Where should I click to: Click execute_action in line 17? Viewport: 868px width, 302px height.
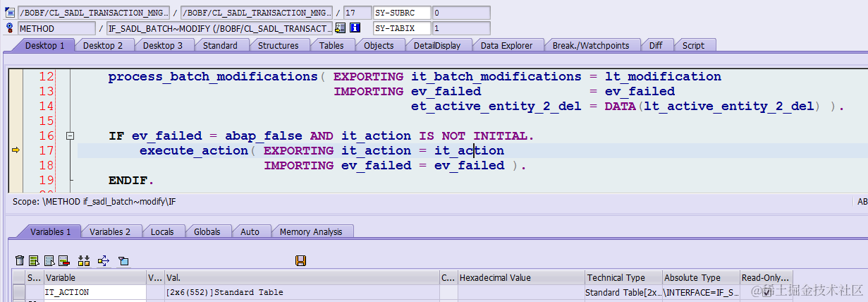tap(193, 150)
